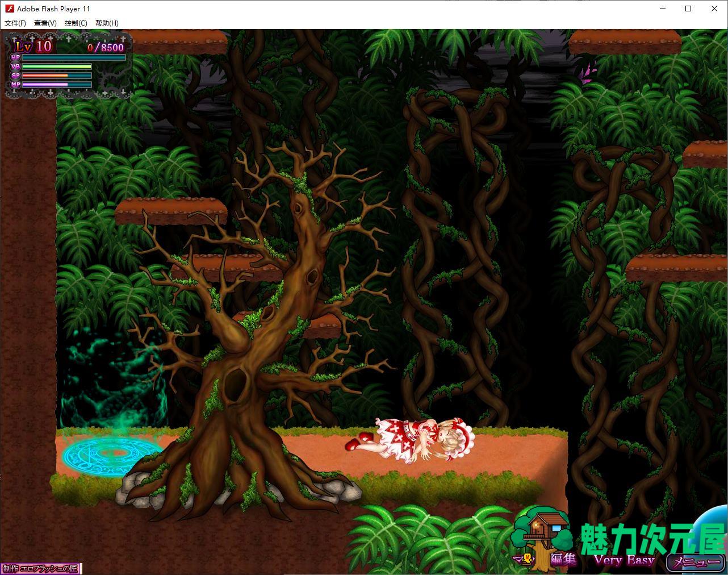
Task: Minimize the Flash Player window
Action: pyautogui.click(x=662, y=9)
